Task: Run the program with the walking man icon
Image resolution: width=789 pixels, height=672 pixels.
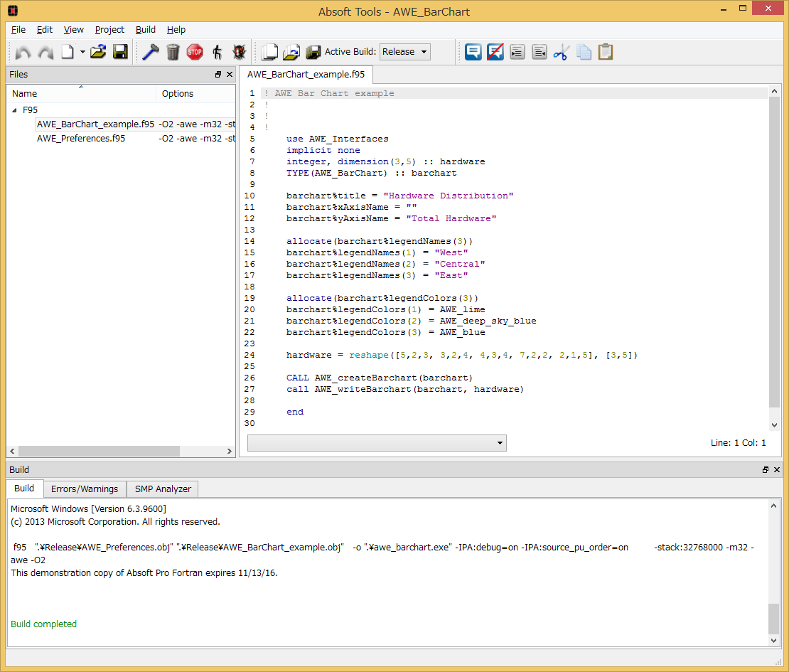Action: 217,52
